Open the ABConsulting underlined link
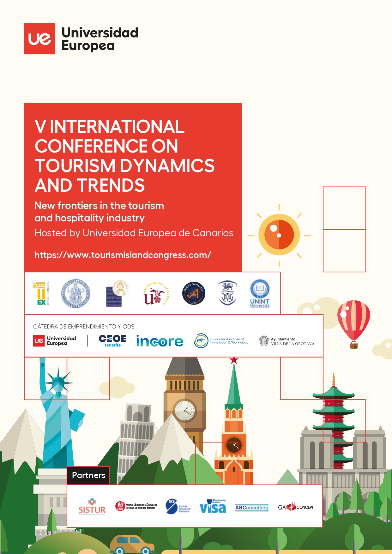The height and width of the screenshot is (554, 392). [252, 508]
